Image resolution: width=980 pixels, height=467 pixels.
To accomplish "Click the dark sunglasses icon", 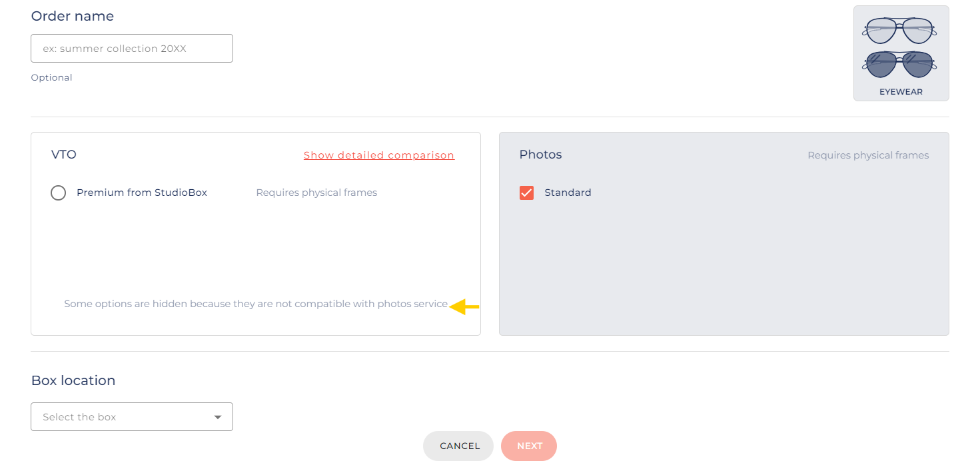I will pyautogui.click(x=901, y=65).
